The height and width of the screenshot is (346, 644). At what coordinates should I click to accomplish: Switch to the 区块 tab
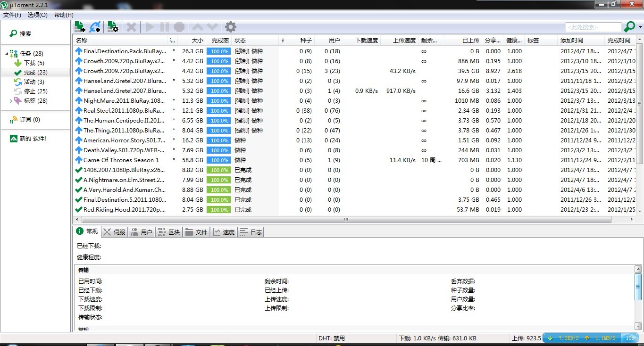[169, 232]
